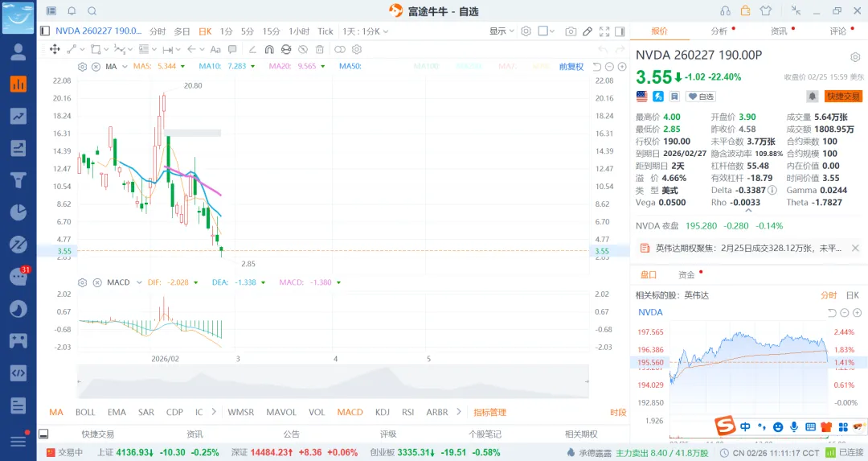
Task: Open the DIF line options arrow
Action: [x=195, y=282]
